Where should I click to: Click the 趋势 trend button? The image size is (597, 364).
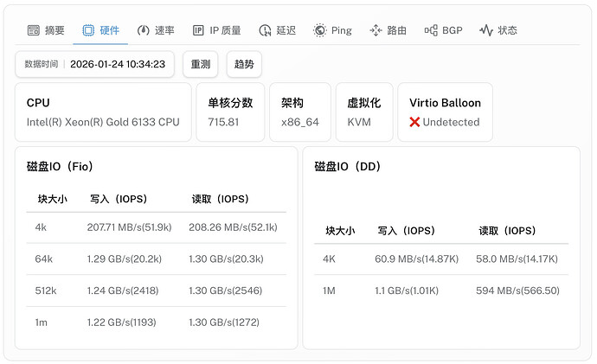click(244, 64)
